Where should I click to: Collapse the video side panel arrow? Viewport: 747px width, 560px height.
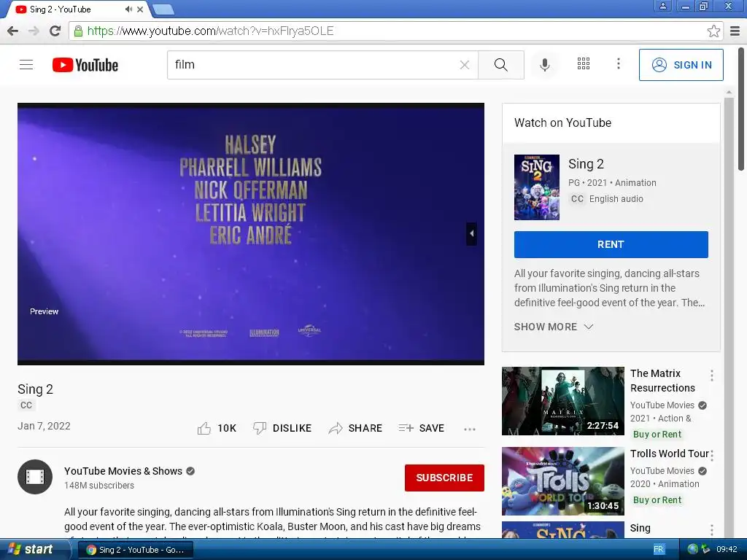click(471, 234)
